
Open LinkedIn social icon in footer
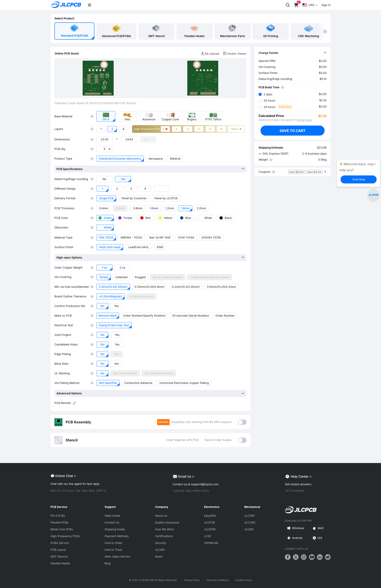(x=320, y=557)
